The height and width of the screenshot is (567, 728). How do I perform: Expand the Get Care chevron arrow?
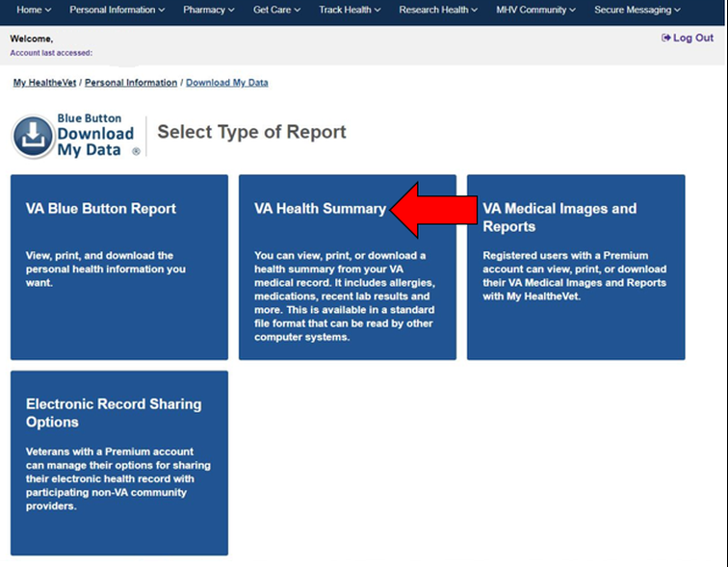(x=298, y=11)
